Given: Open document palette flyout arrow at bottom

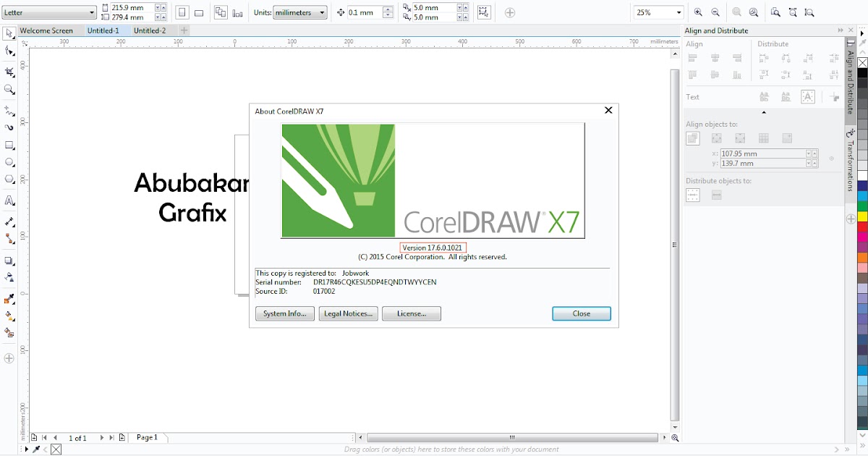Looking at the screenshot, I should [x=27, y=449].
